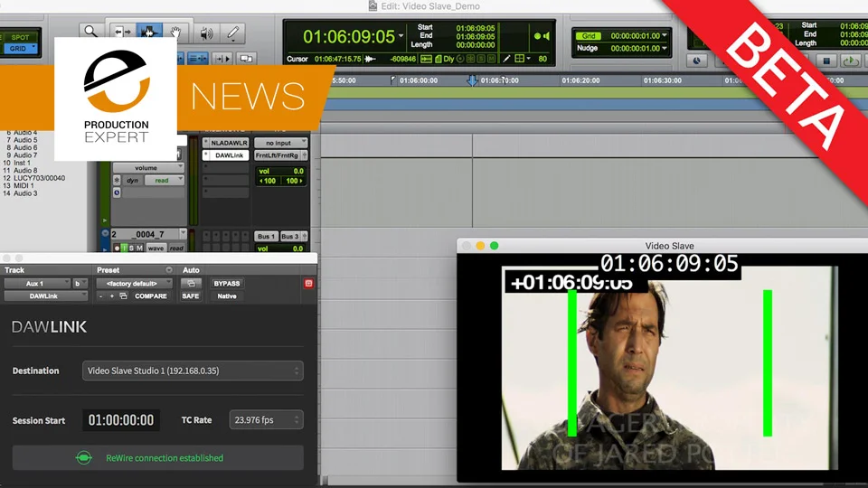
Task: Select the Selector waveform tool
Action: click(148, 33)
